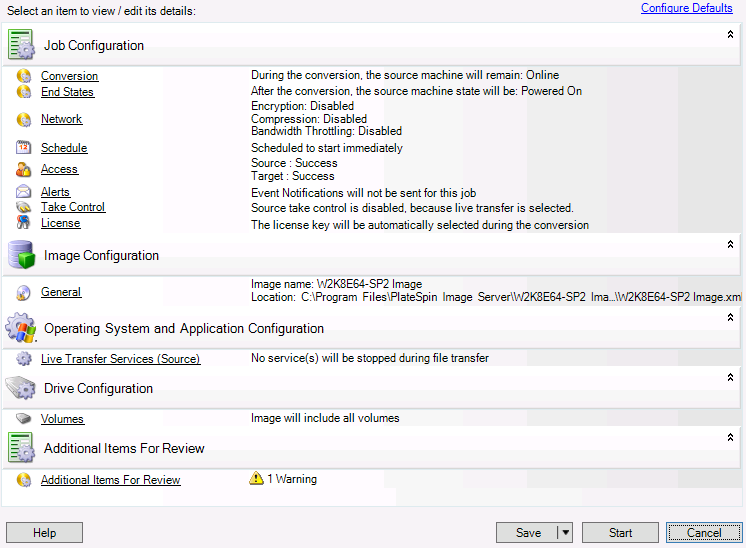Click the Live Transfer Services gear icon
Image resolution: width=746 pixels, height=548 pixels.
tap(23, 359)
